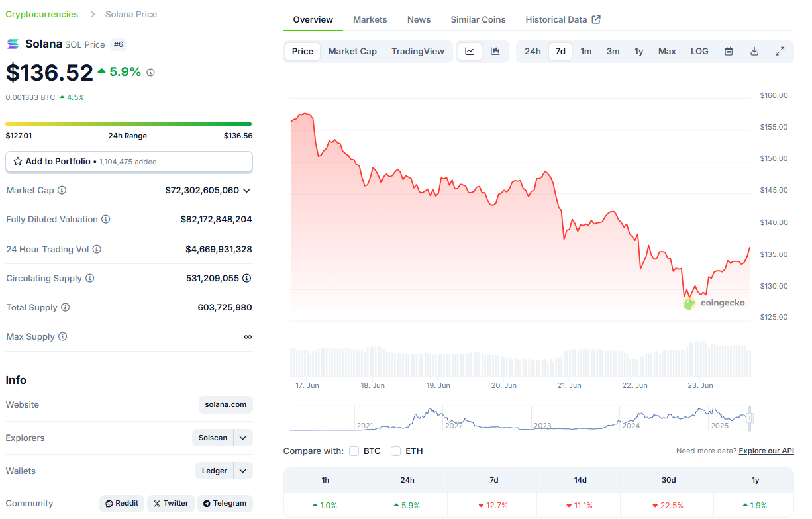Click the Fully Diluted Valuation info icon
This screenshot has width=812, height=519.
(x=106, y=220)
